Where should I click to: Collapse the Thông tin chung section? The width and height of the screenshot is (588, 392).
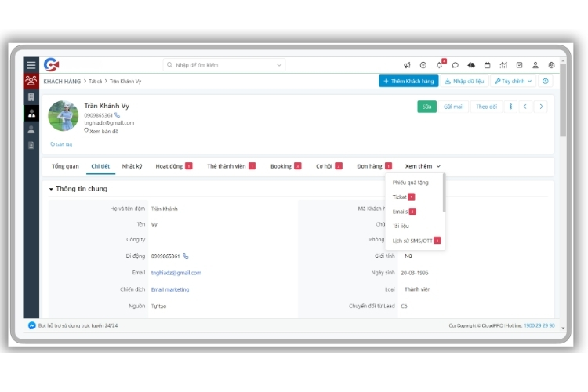52,189
